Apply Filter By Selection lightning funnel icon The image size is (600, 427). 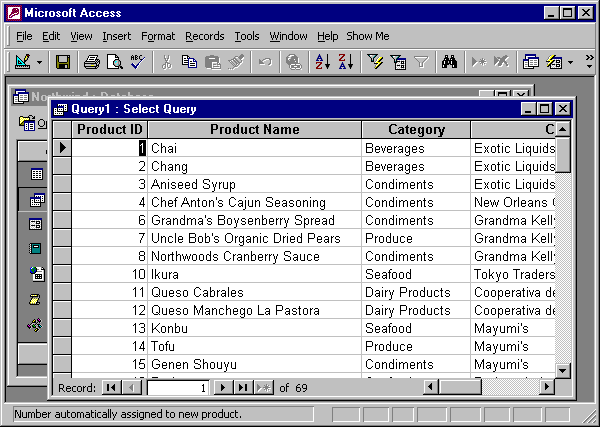pos(375,62)
